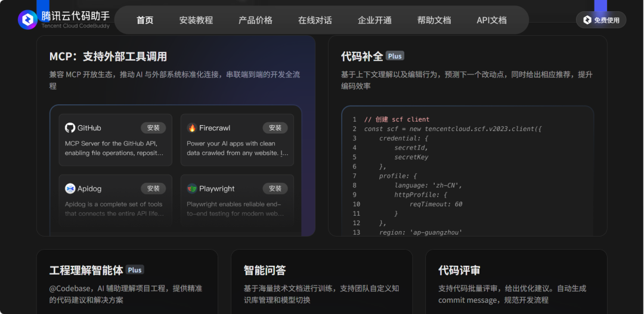644x314 pixels.
Task: Open 在线对话 in navigation
Action: [x=315, y=20]
